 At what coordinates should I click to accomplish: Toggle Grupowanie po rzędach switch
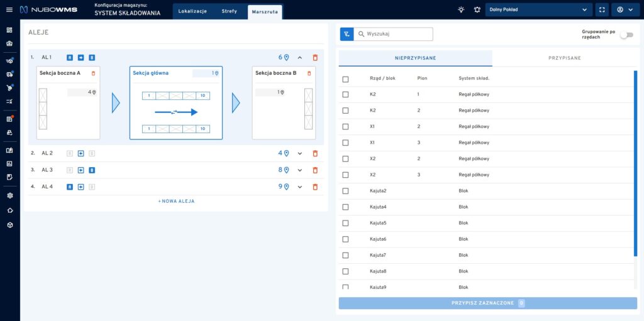point(626,35)
